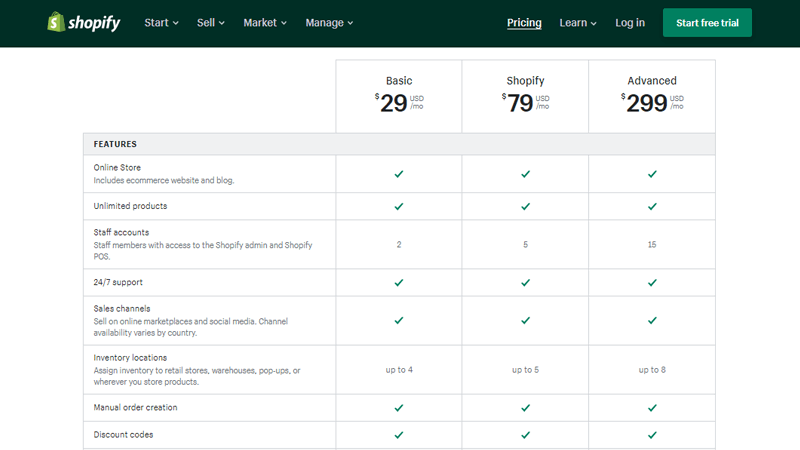Click Online Store checkmark under Basic
Screen dimensions: 800x450
tap(399, 174)
